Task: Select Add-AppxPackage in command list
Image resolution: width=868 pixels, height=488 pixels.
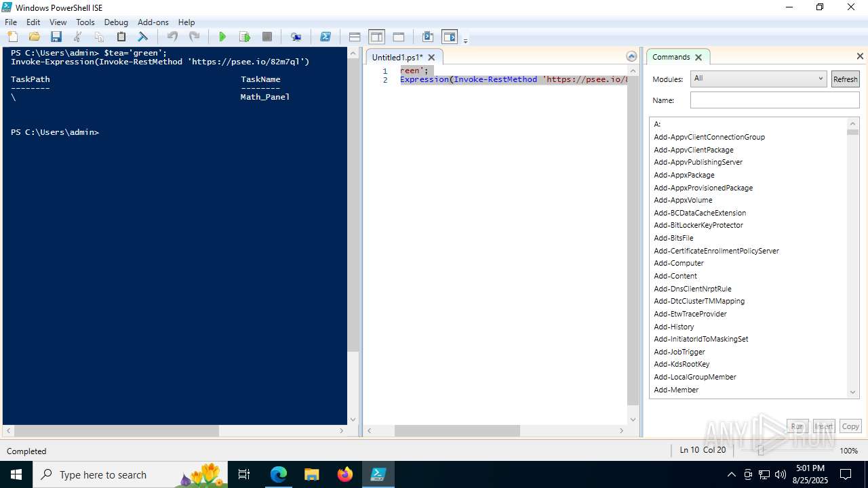Action: coord(684,175)
